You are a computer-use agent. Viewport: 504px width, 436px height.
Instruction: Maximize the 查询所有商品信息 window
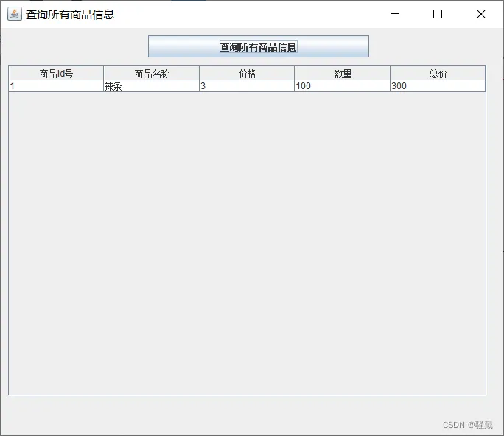(438, 14)
